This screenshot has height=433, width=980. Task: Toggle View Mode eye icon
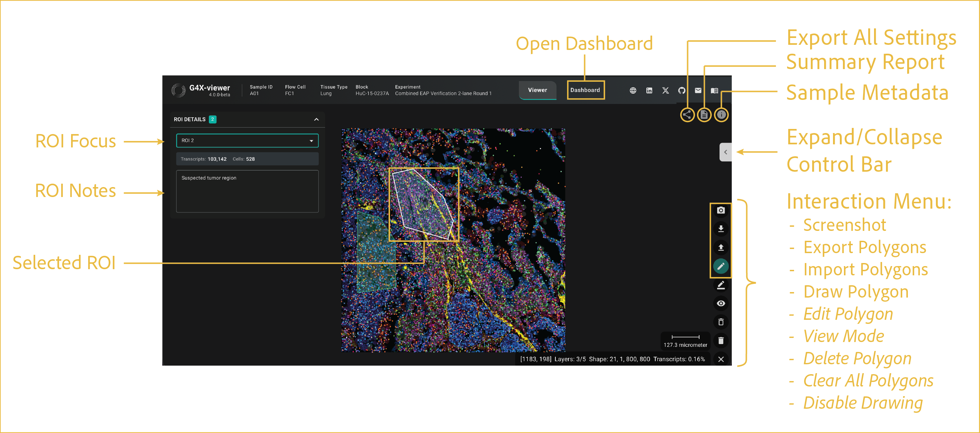click(x=721, y=303)
